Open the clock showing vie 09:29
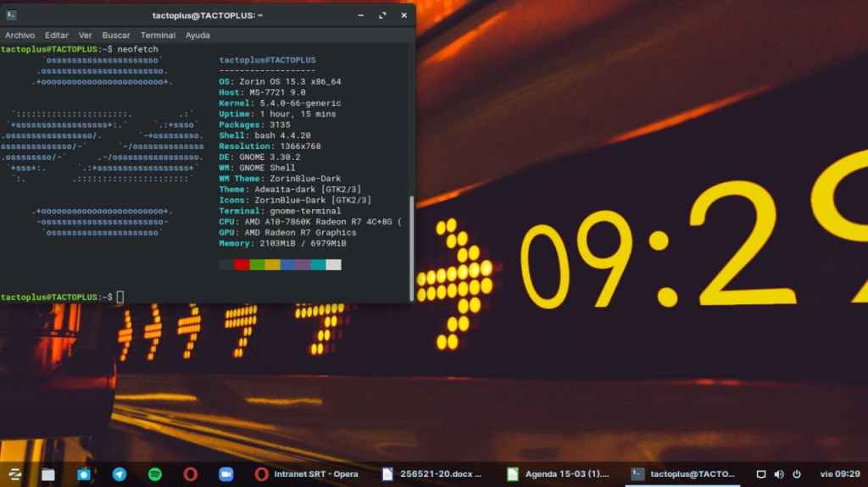Image resolution: width=868 pixels, height=487 pixels. pyautogui.click(x=839, y=474)
